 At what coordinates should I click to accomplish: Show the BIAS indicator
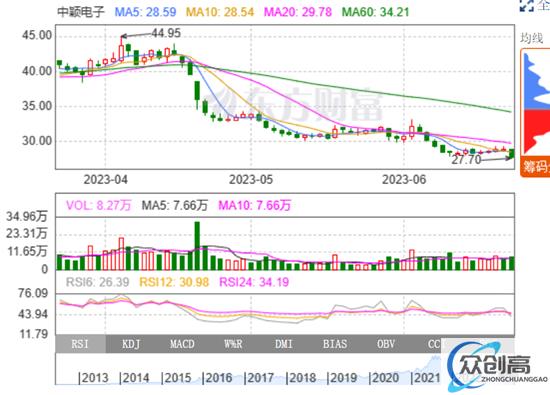(335, 344)
